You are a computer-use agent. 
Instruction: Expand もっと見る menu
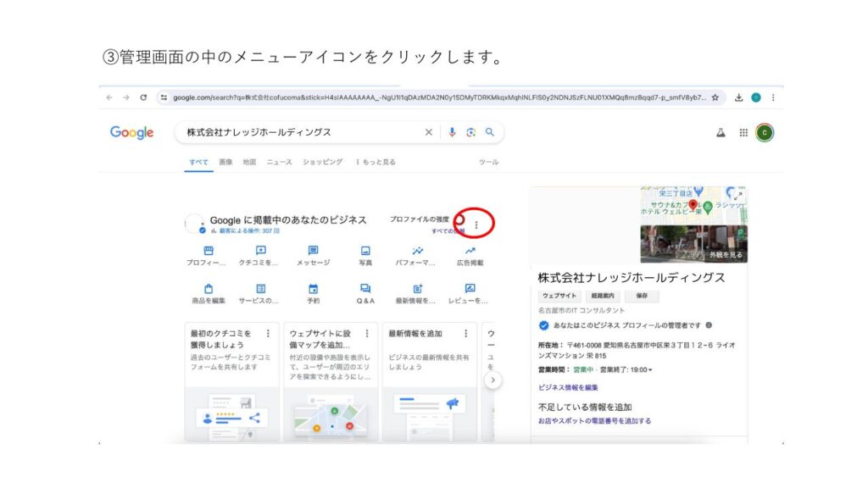[376, 162]
